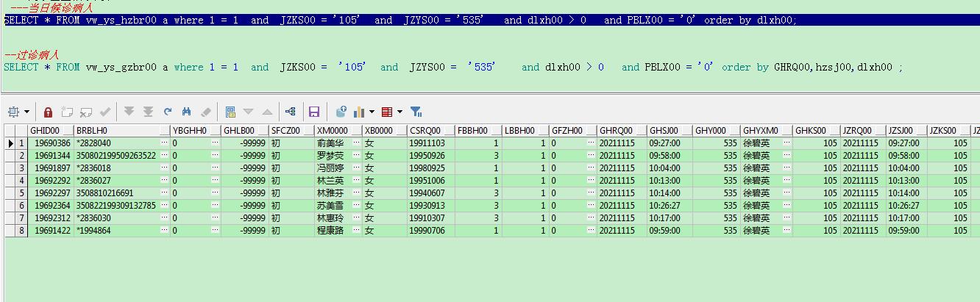Select the CSRQ00 column header
The height and width of the screenshot is (302, 980).
click(x=430, y=131)
